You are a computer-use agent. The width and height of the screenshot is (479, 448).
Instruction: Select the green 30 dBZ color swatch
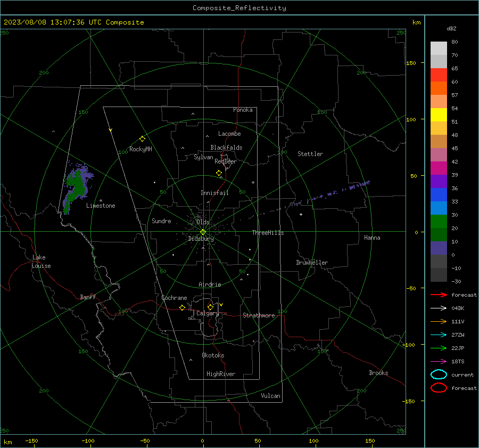click(x=439, y=222)
